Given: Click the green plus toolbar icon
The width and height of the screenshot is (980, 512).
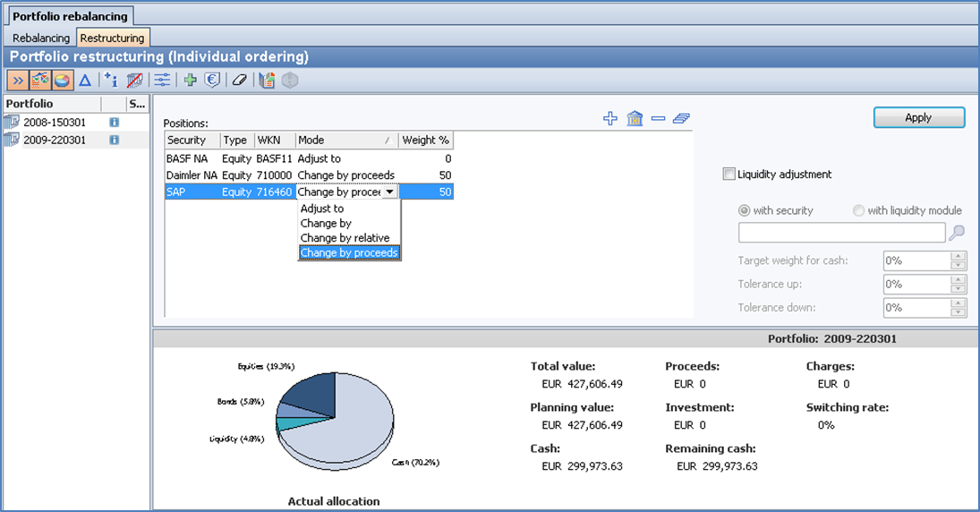Looking at the screenshot, I should click(190, 81).
